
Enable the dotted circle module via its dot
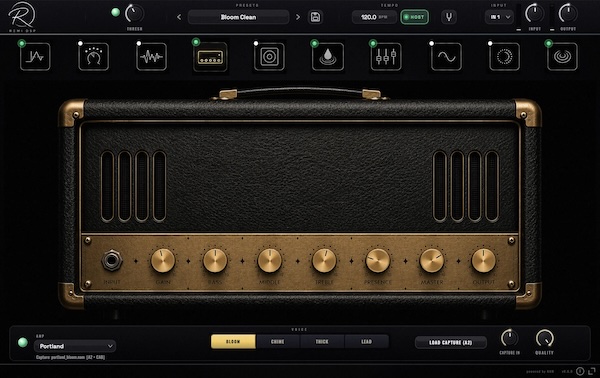point(490,44)
